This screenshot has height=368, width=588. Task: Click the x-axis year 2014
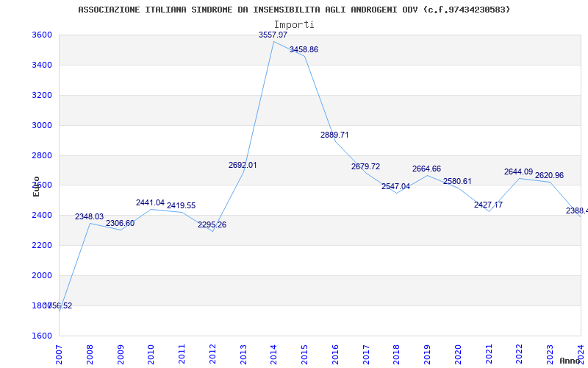pos(273,355)
